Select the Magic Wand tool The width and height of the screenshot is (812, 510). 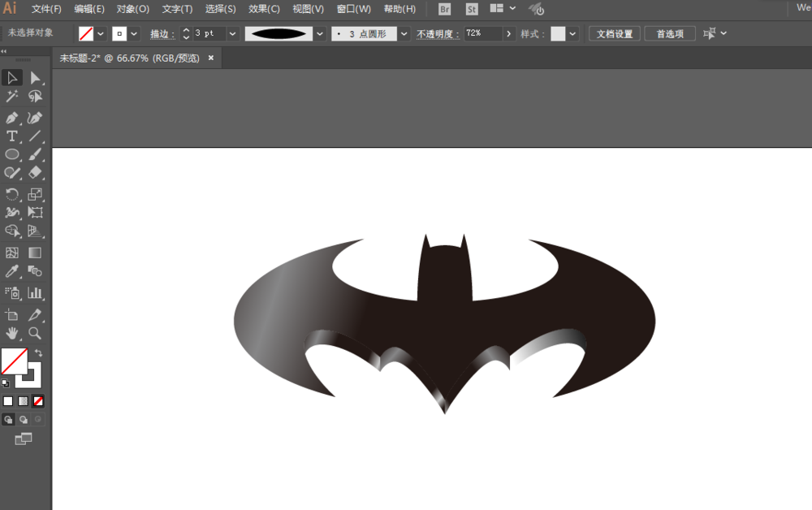(12, 97)
